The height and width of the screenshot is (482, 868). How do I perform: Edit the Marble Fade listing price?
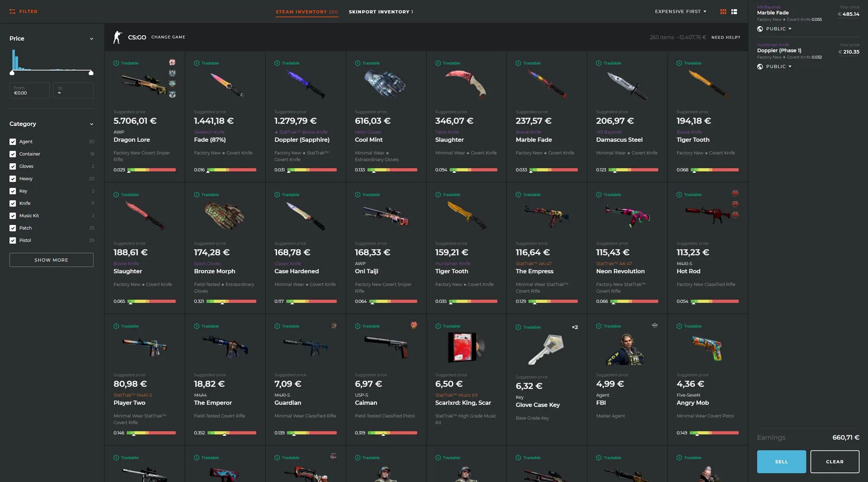pyautogui.click(x=849, y=14)
